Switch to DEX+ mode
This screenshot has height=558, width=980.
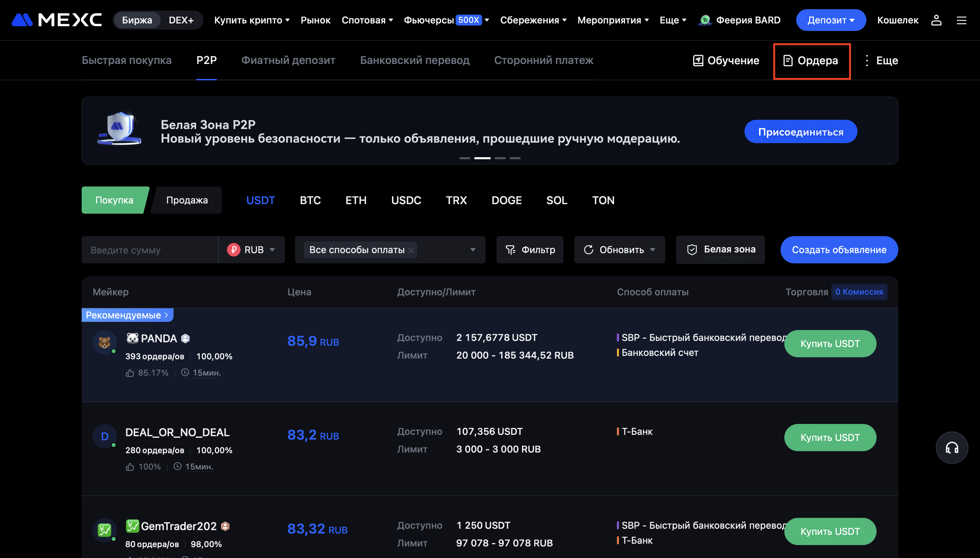click(x=181, y=20)
